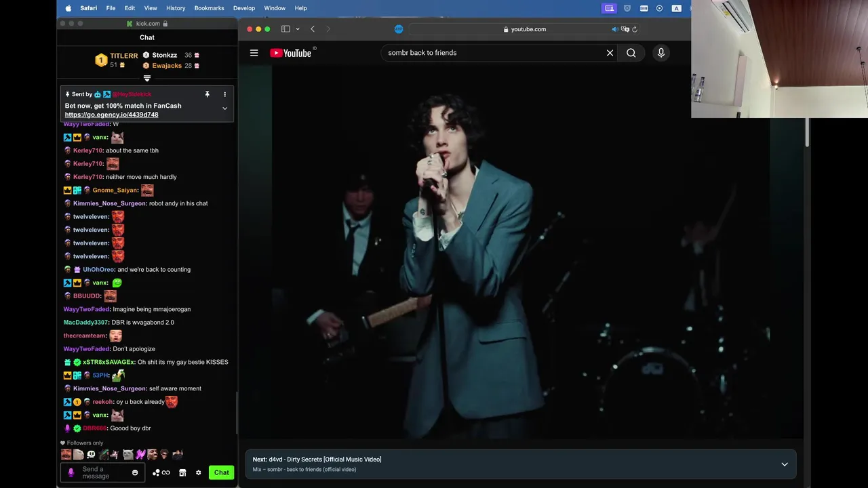
Task: Click purple screen-share menu bar icon
Action: [610, 8]
